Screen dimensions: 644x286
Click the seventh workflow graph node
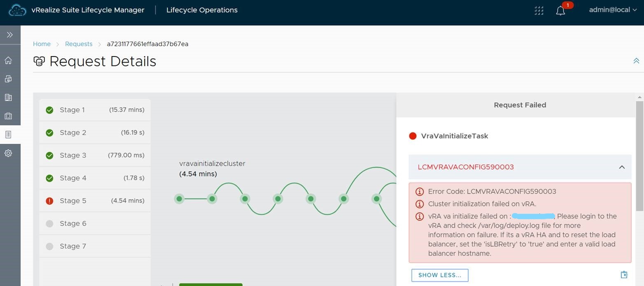point(377,199)
